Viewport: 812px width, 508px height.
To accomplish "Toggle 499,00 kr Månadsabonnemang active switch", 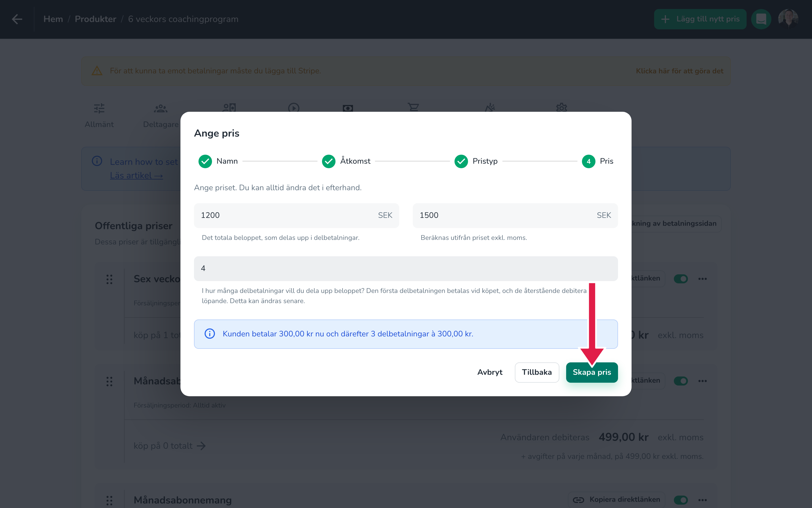I will (x=681, y=381).
